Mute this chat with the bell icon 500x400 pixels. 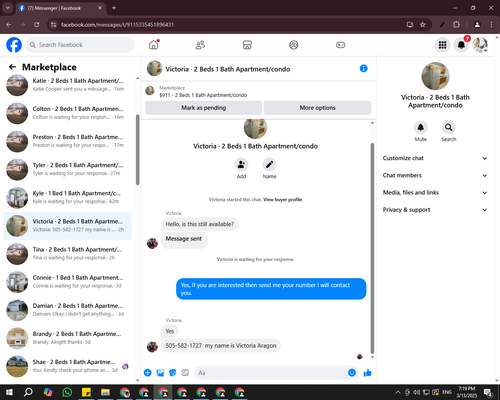pyautogui.click(x=421, y=127)
